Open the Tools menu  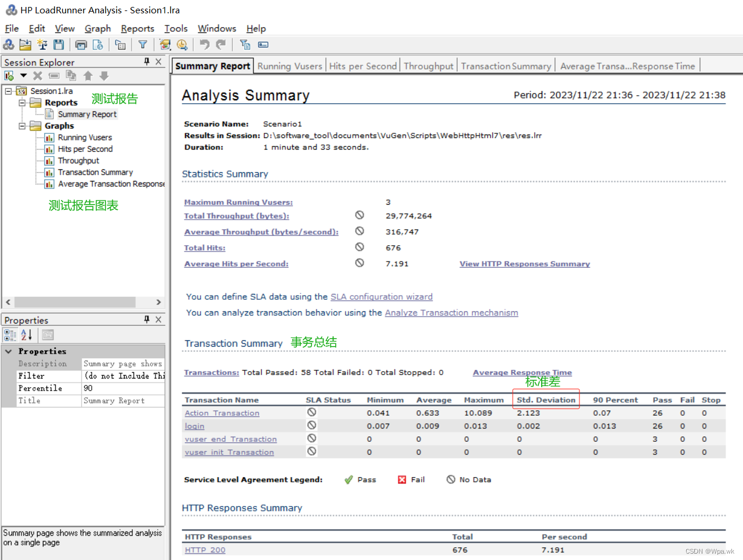[176, 28]
